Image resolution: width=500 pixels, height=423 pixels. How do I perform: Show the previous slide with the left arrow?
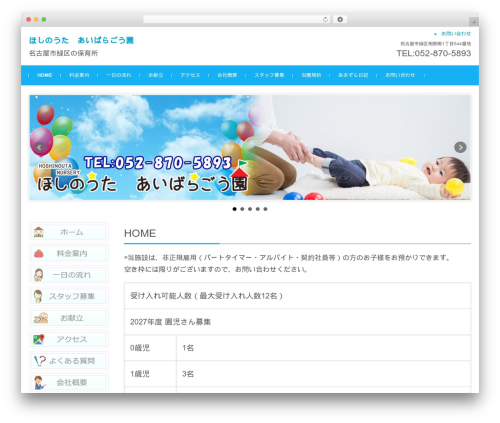(40, 147)
